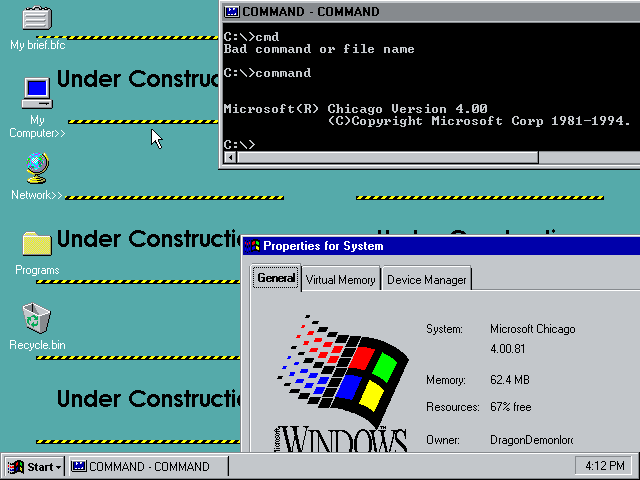Click the 4.00.81 version number
The width and height of the screenshot is (640, 480).
point(507,349)
